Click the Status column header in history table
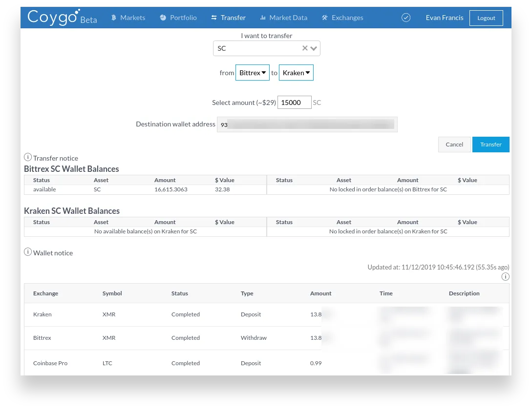 click(179, 293)
